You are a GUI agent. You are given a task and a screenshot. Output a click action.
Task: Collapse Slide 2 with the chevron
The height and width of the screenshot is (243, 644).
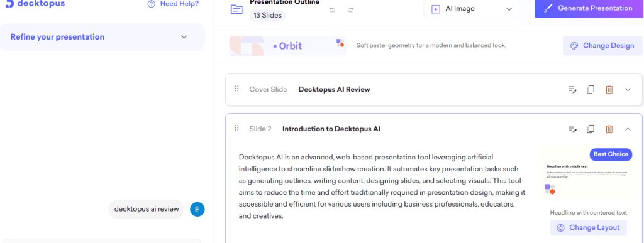click(628, 129)
